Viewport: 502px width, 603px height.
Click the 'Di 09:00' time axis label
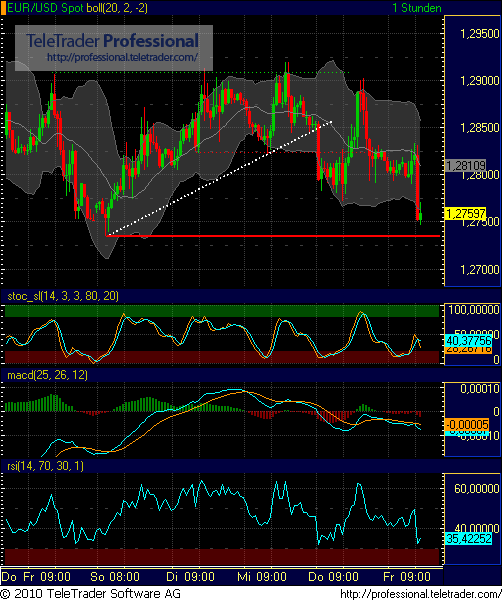click(x=190, y=577)
